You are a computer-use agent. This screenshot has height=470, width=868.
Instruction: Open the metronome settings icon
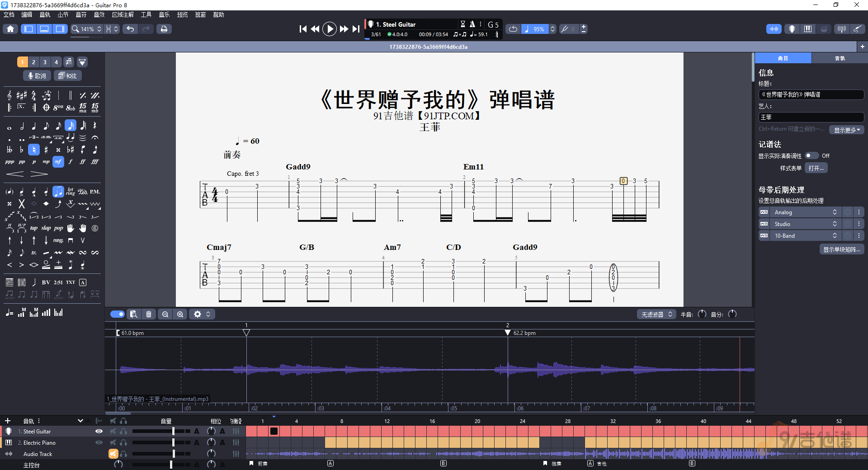point(472,24)
